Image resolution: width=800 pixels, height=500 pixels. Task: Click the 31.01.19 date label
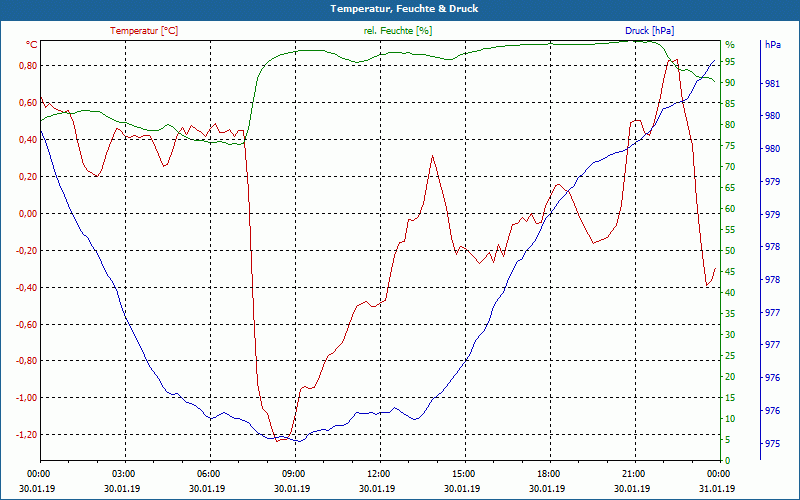coord(717,488)
